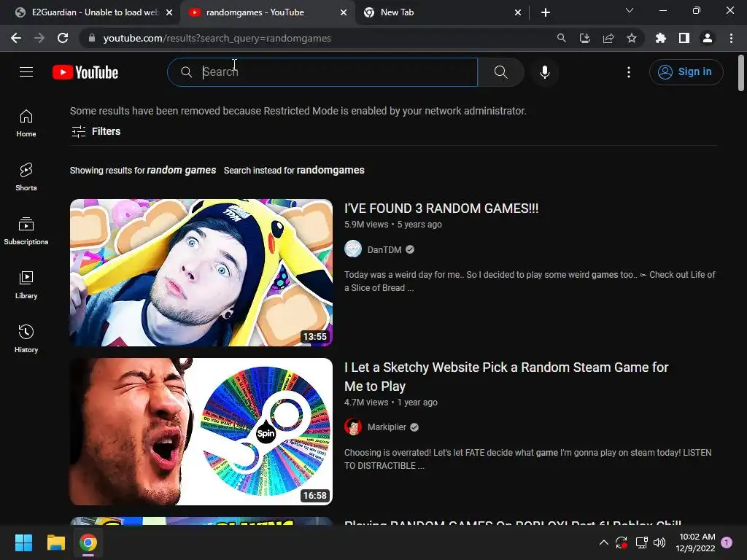Screen dimensions: 747x560
Task: Open Chrome profile icon
Action: [708, 38]
